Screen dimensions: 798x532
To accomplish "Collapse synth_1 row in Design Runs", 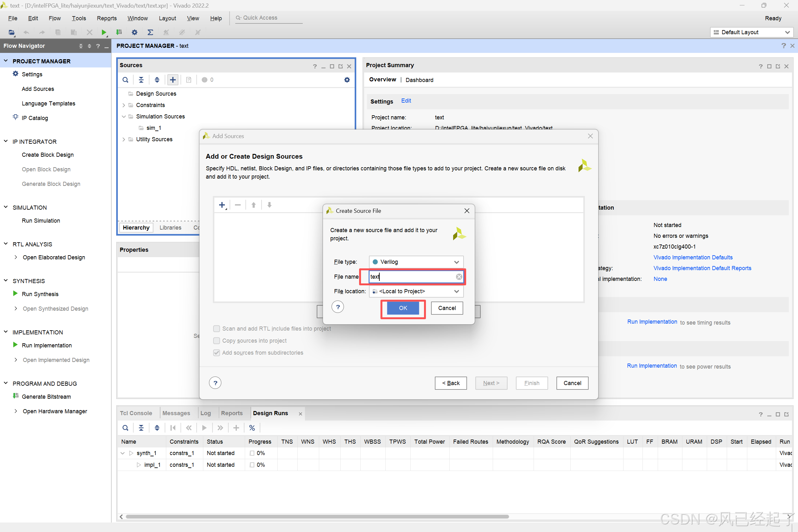I will 123,453.
